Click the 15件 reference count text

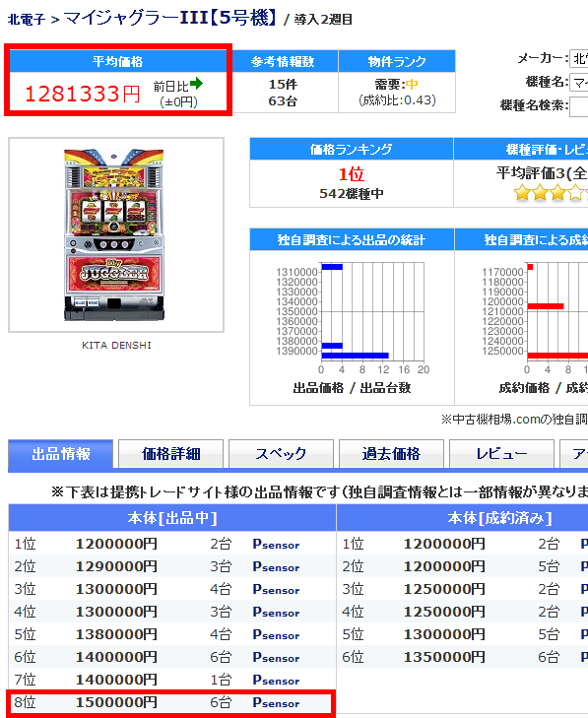[x=283, y=85]
